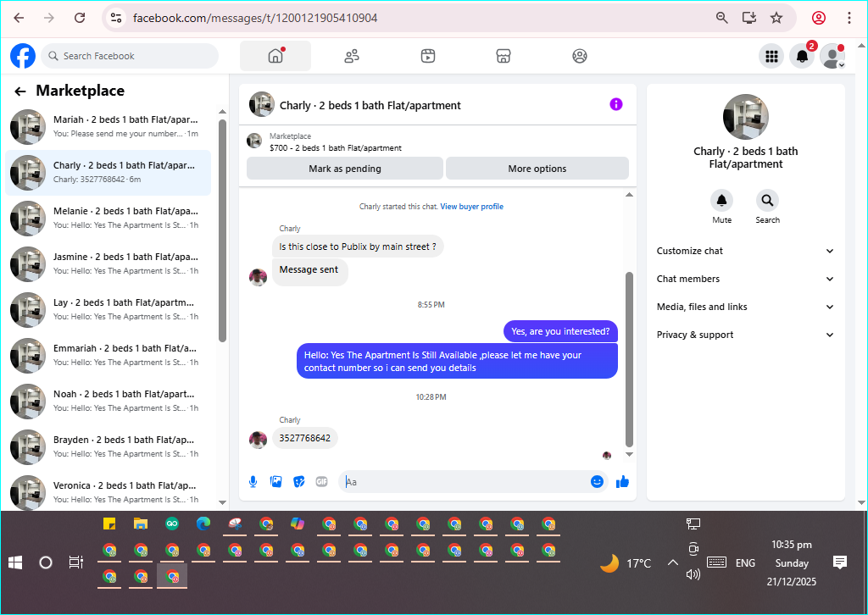Open the Windows Start menu
The width and height of the screenshot is (868, 615).
(x=15, y=563)
